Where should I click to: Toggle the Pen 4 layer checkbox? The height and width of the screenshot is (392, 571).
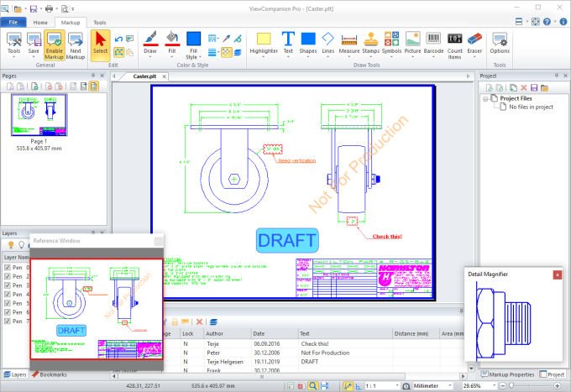[8, 294]
